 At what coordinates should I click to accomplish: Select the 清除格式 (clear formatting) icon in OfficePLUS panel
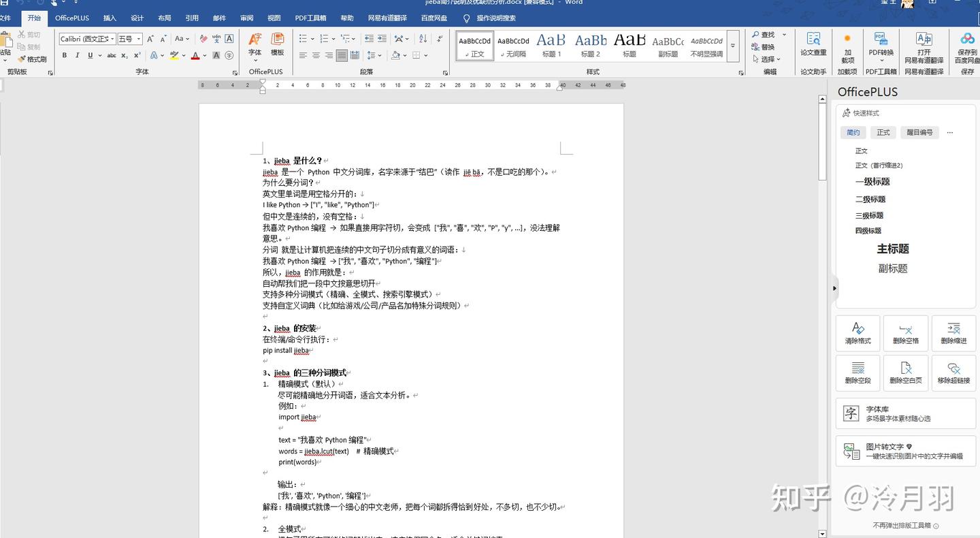pos(857,333)
